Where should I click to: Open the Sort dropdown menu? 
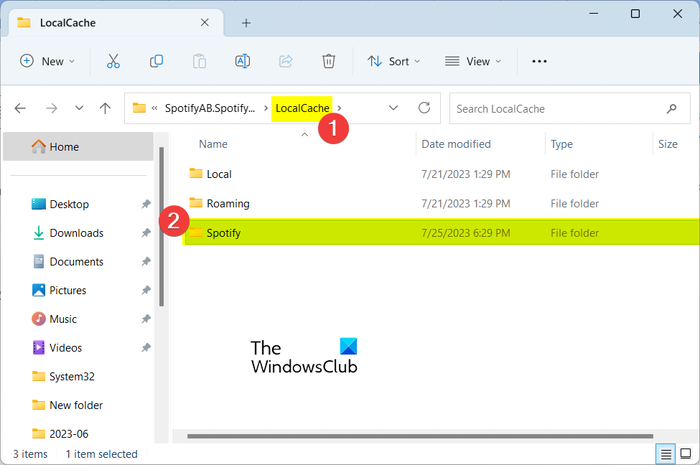point(394,61)
